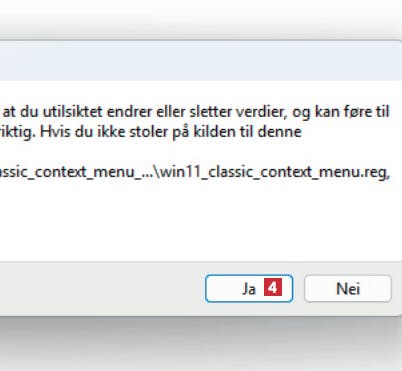This screenshot has height=371, width=402.
Task: Decline the registry change with Nei
Action: [x=348, y=289]
